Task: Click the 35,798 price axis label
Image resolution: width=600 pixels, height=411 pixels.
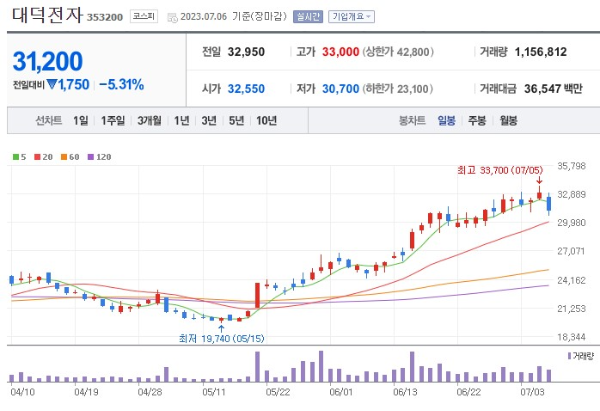Action: 571,166
